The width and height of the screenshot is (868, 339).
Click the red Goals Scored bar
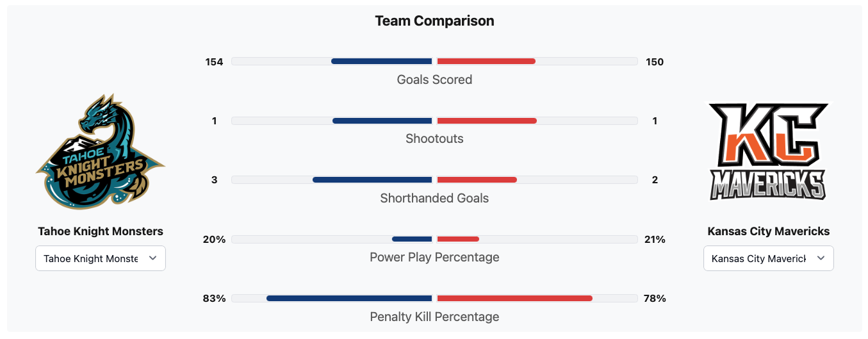(x=486, y=62)
